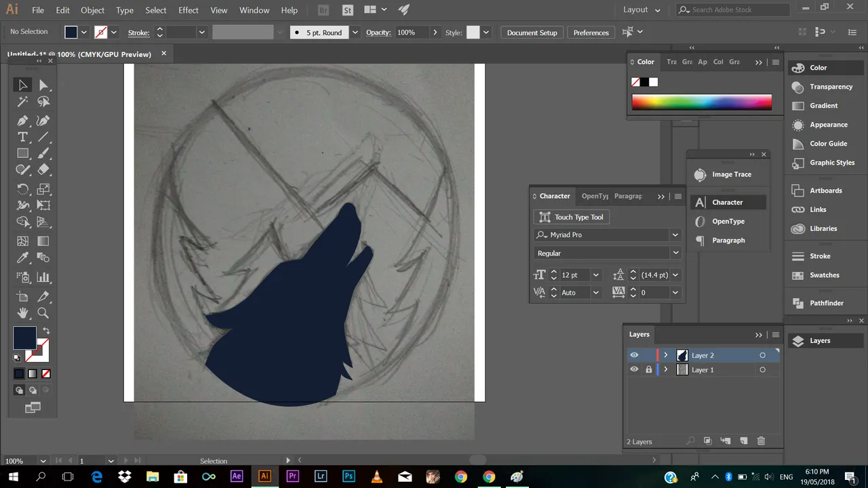Screen dimensions: 868x488
Task: Create new layer in Layers panel
Action: (743, 441)
